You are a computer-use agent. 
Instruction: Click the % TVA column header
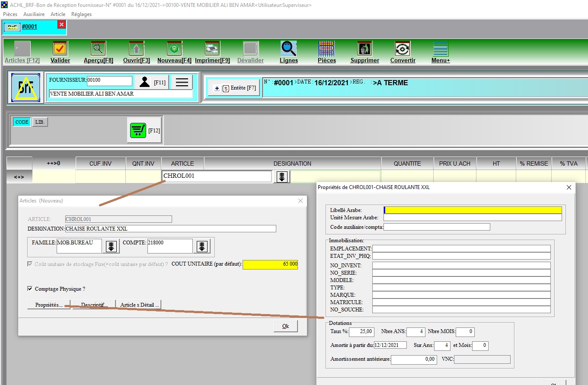tap(569, 164)
